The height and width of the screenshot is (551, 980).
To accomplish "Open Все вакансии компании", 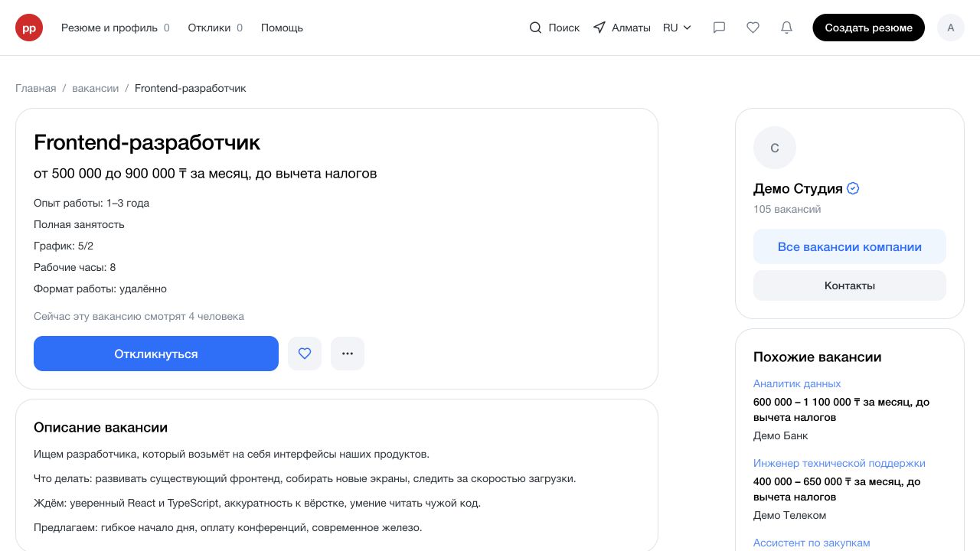I will click(850, 246).
